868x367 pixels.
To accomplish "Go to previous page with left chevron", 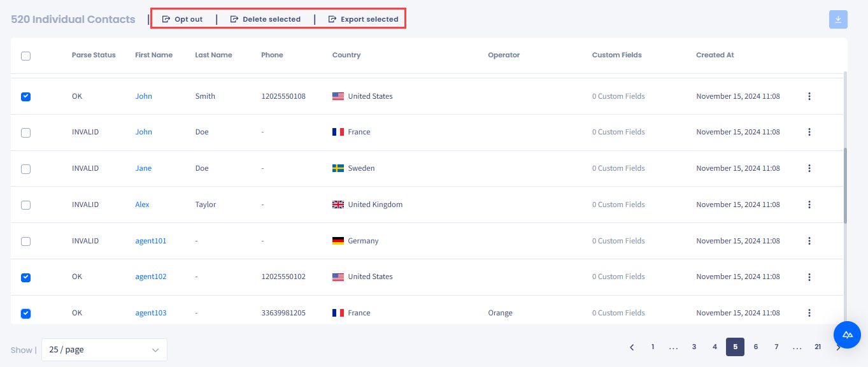I will point(632,347).
